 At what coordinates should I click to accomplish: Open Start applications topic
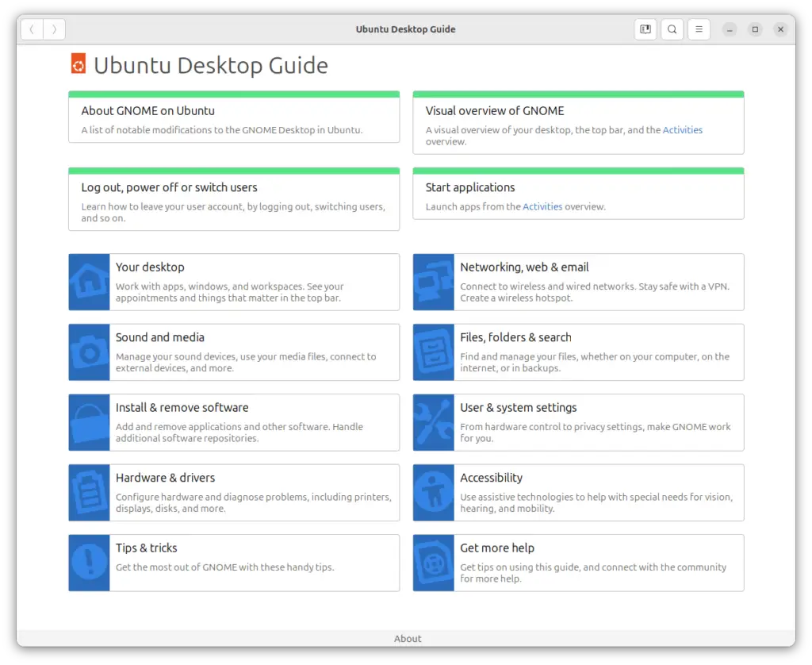pyautogui.click(x=470, y=187)
